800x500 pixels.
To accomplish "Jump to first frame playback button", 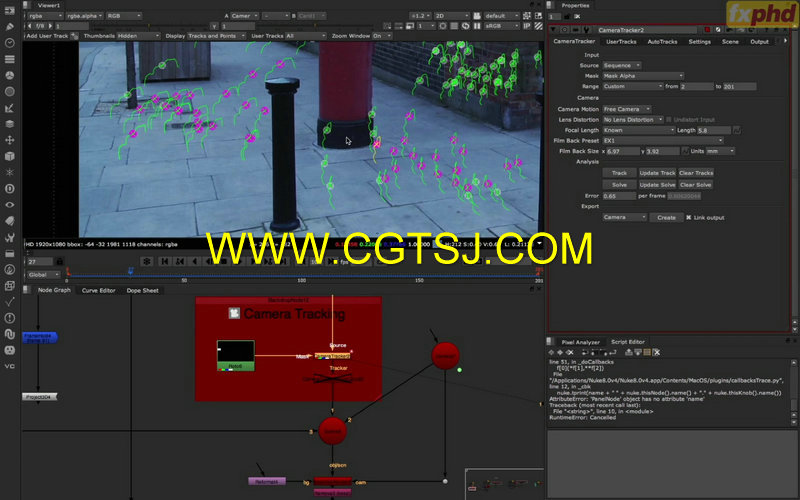I will pyautogui.click(x=164, y=261).
